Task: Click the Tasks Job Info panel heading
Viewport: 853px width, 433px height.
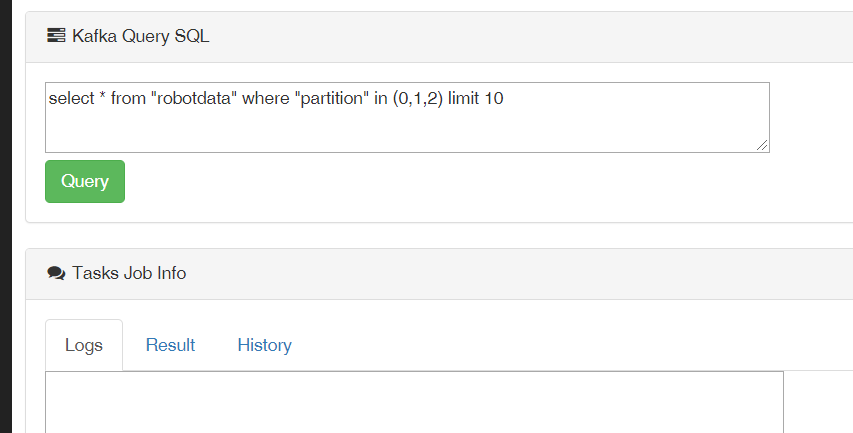Action: pyautogui.click(x=129, y=273)
